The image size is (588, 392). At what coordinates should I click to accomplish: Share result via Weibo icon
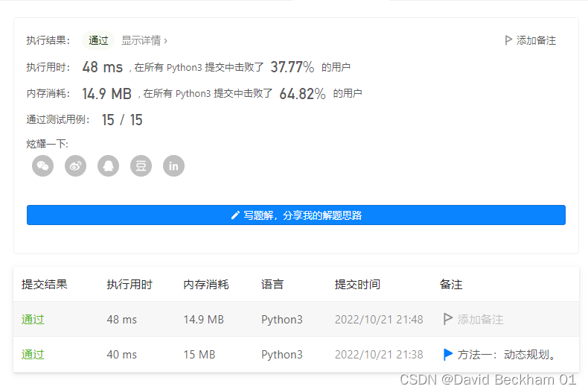(75, 165)
